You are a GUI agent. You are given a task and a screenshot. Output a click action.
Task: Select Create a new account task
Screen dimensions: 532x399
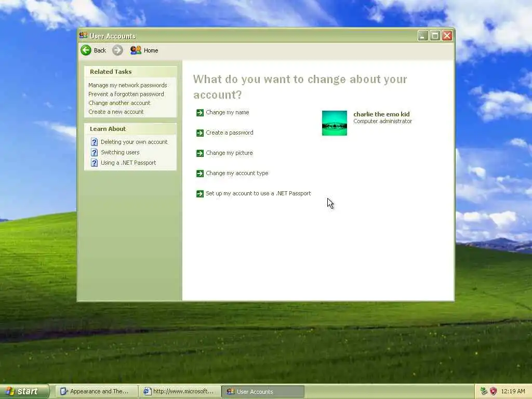click(x=116, y=112)
